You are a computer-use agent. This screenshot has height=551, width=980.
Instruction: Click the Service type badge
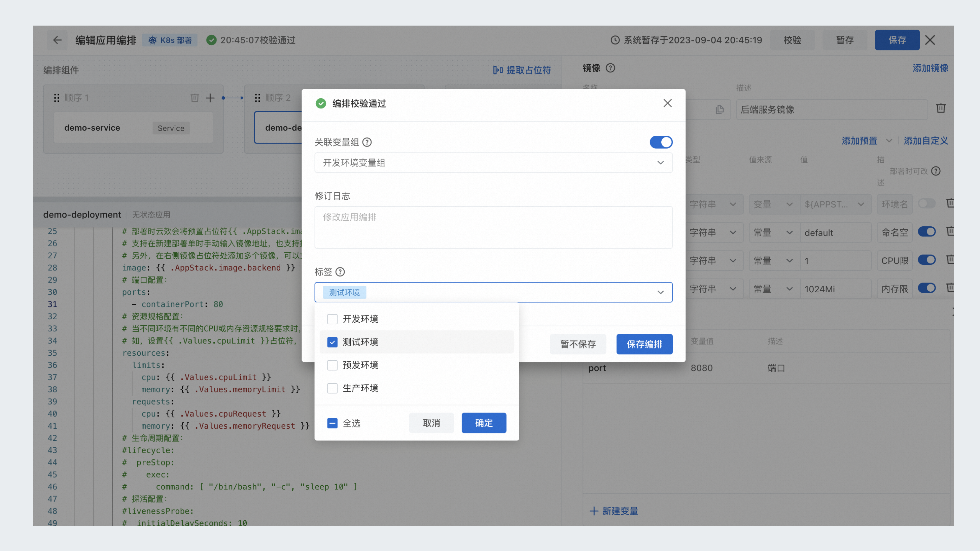point(171,128)
